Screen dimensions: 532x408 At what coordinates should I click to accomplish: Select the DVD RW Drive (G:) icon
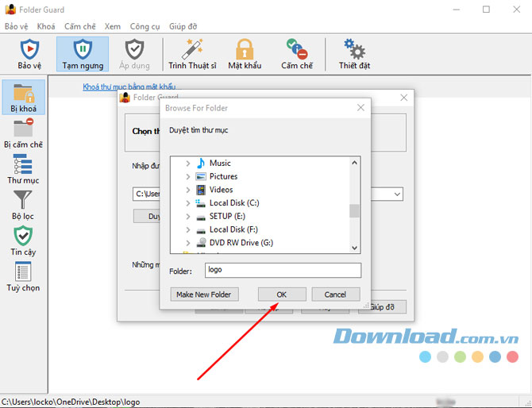tap(201, 242)
